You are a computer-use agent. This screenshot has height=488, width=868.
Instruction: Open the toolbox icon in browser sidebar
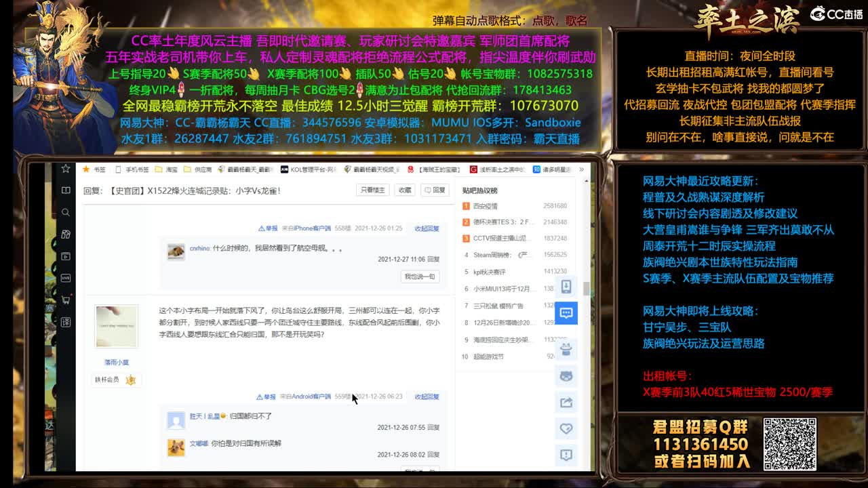(66, 234)
